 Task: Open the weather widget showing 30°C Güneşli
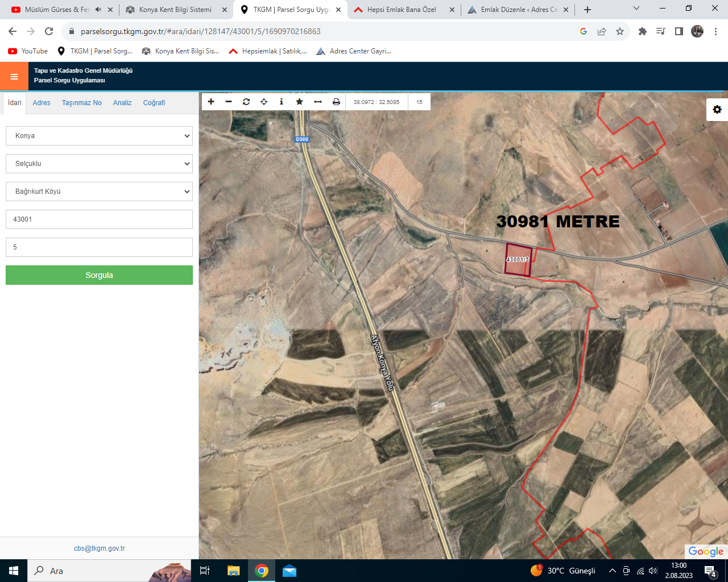coord(563,571)
